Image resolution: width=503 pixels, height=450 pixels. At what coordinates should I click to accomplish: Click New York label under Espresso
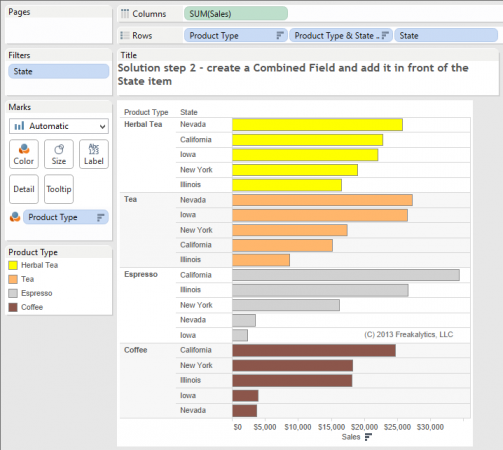coord(196,305)
